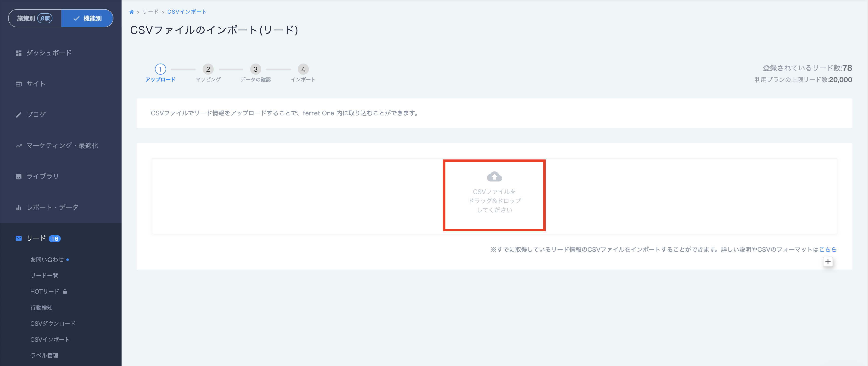The width and height of the screenshot is (868, 366).
Task: Click the lock icon beside HOTリード
Action: pyautogui.click(x=65, y=292)
